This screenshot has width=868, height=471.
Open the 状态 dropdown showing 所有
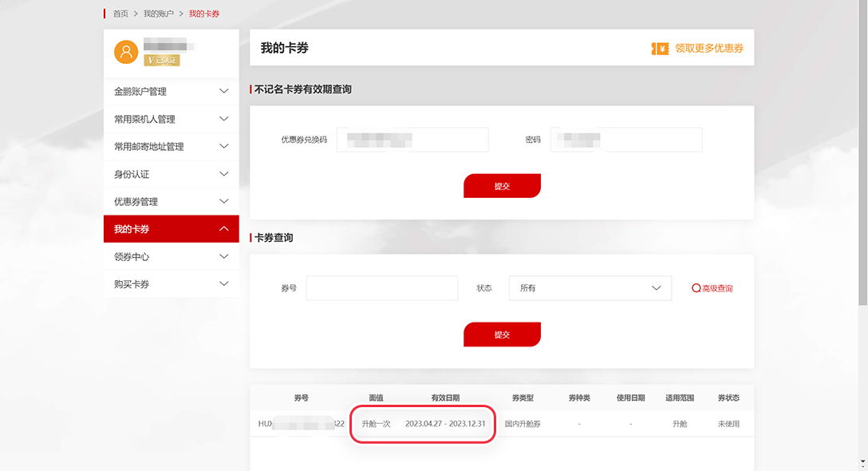pos(590,288)
